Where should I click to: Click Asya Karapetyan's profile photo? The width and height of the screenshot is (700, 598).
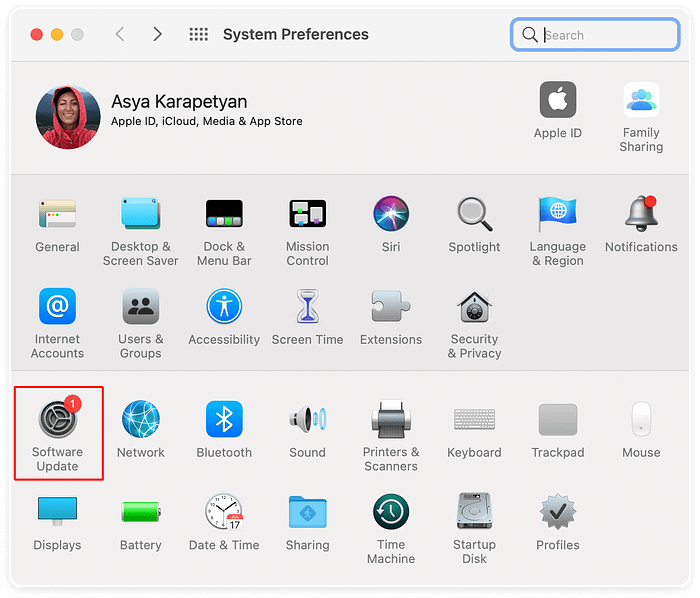pos(68,117)
